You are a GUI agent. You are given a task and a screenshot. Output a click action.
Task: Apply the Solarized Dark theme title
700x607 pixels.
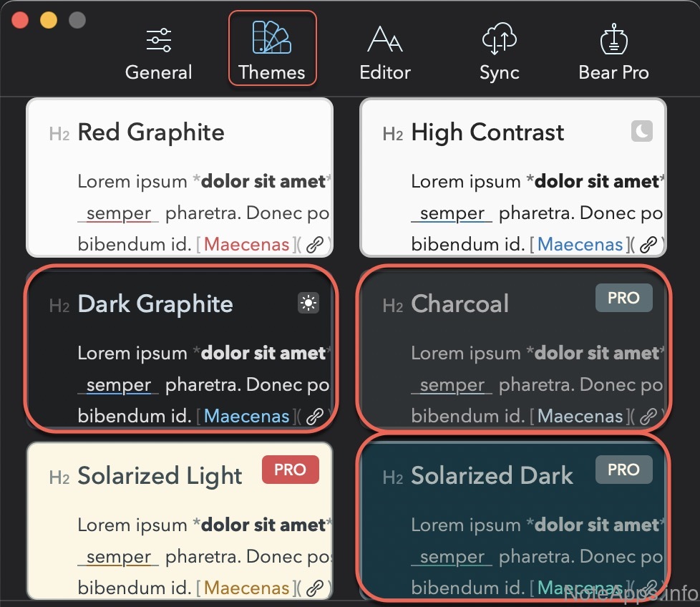492,476
